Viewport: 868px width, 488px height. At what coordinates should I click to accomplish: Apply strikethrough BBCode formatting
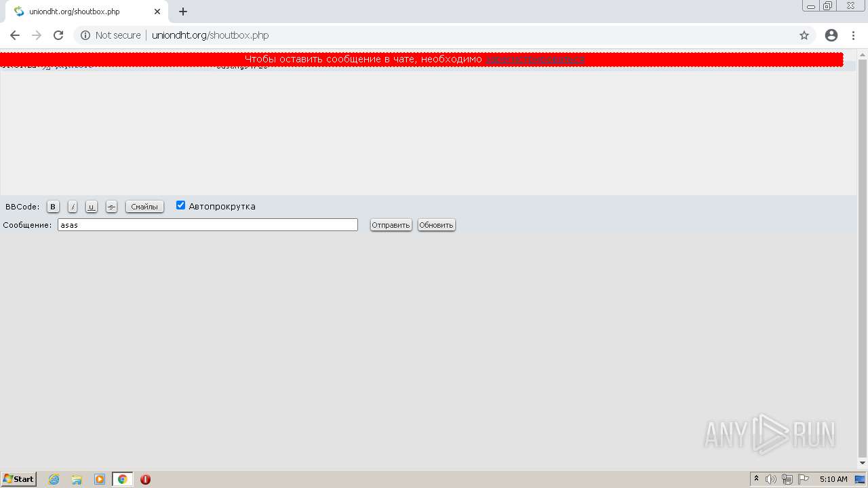pos(112,207)
